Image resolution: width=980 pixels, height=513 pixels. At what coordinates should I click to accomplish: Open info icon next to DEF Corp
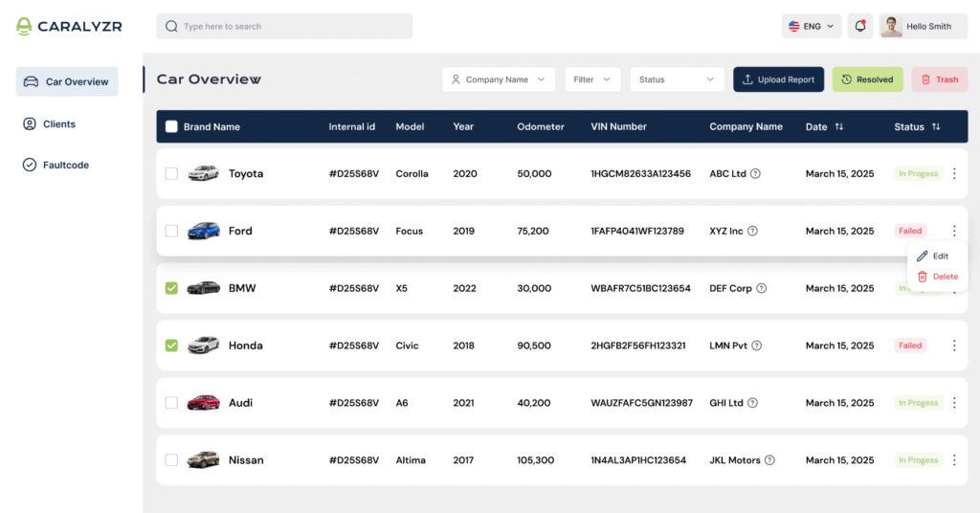point(761,289)
